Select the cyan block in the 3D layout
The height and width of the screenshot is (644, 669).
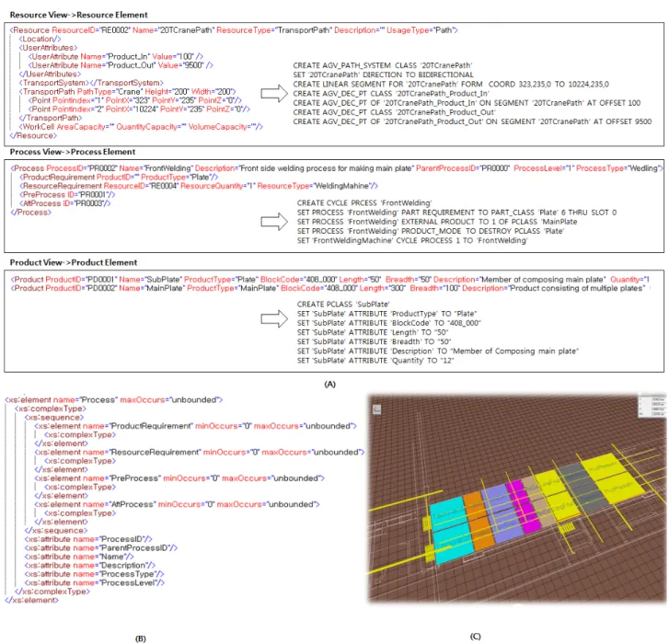[x=452, y=529]
